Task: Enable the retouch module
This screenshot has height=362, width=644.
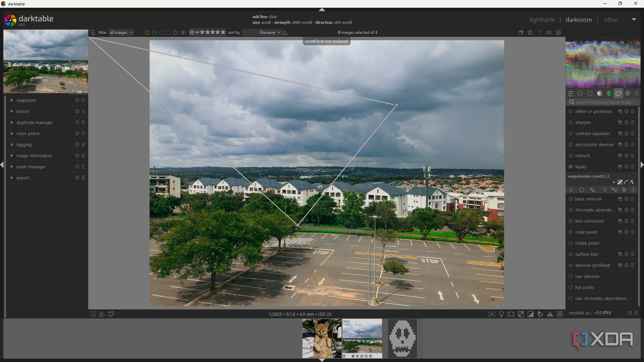Action: point(571,156)
